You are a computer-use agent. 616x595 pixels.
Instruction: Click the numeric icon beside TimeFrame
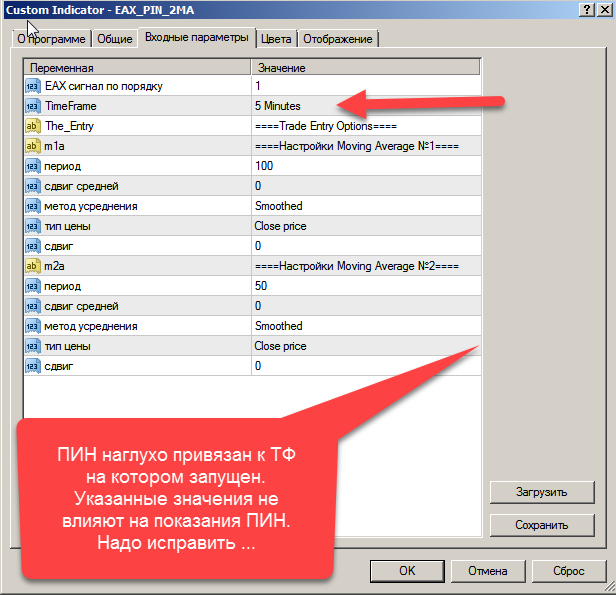point(33,106)
